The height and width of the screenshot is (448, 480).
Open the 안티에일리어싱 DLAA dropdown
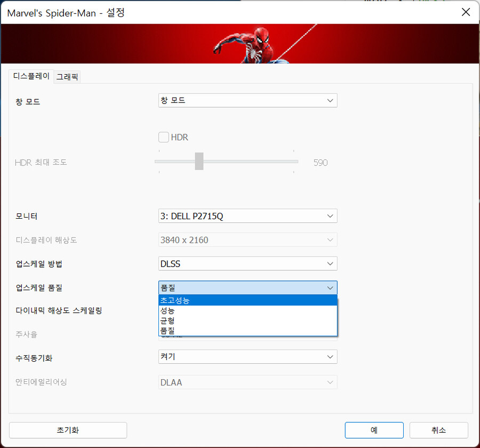click(247, 382)
